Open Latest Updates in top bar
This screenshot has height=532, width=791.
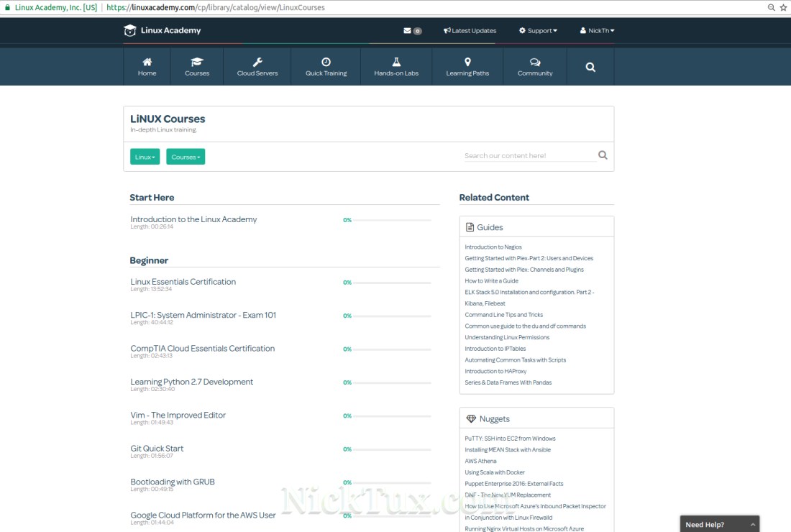tap(470, 31)
